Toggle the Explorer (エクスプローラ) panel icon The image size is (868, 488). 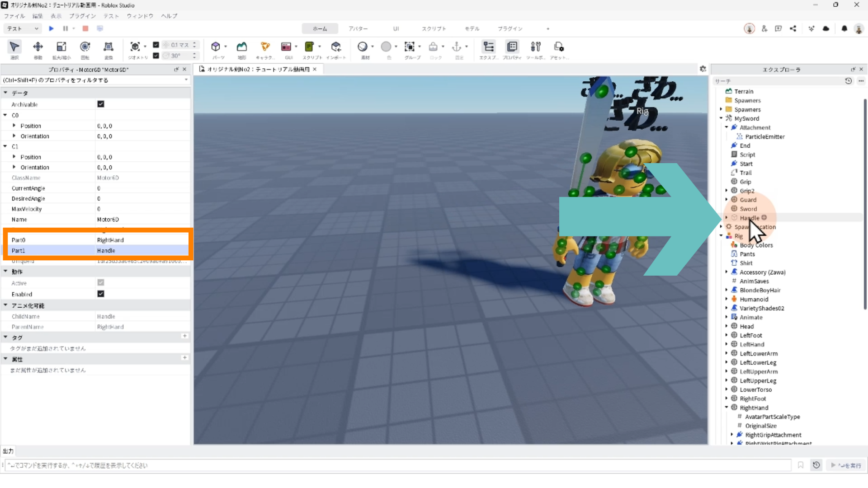(488, 47)
